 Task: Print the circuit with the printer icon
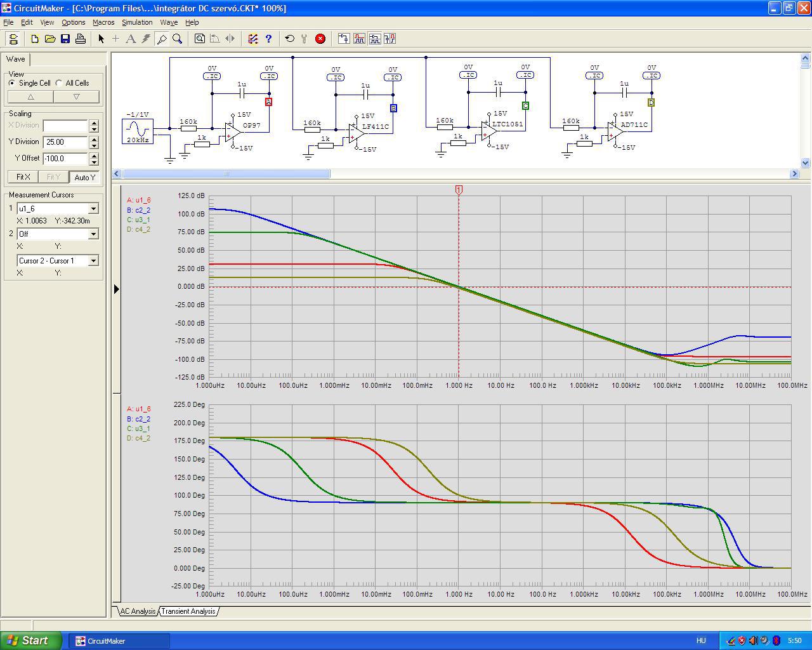click(81, 39)
